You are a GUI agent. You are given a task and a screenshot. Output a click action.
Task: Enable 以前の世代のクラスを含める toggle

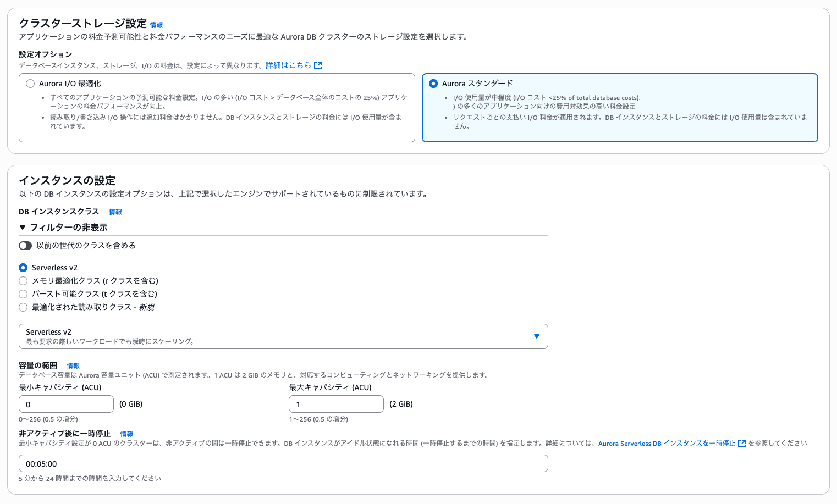pos(25,245)
